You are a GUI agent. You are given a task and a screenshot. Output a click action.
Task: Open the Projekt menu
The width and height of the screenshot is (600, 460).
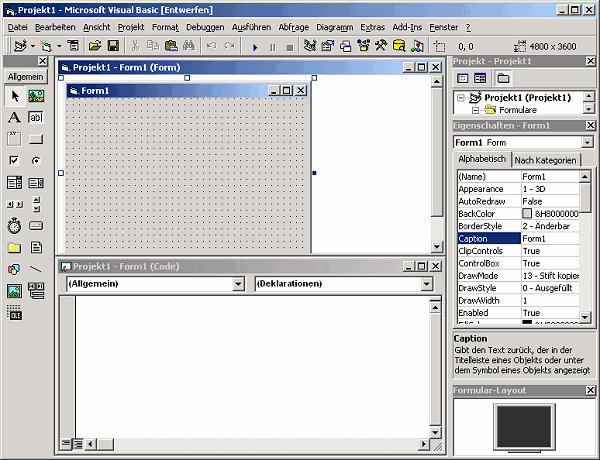click(131, 27)
